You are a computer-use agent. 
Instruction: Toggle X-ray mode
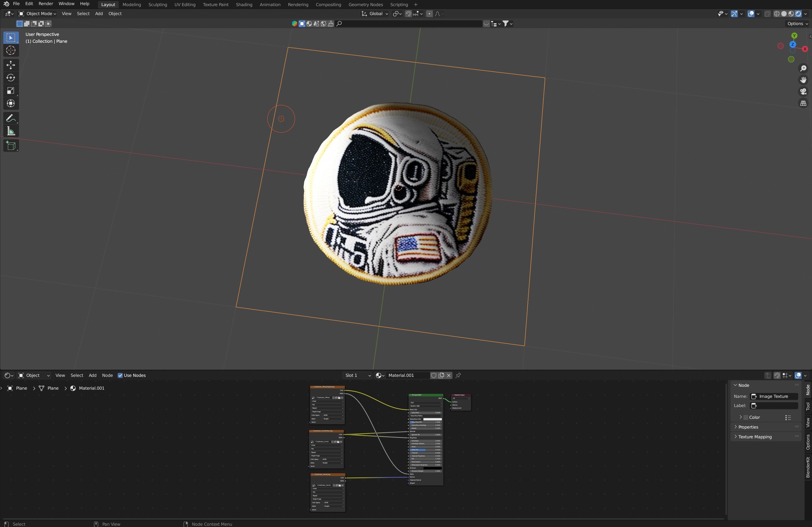(x=767, y=14)
